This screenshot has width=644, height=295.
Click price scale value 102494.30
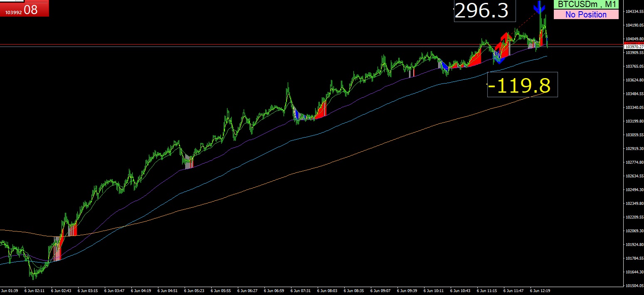(634, 189)
